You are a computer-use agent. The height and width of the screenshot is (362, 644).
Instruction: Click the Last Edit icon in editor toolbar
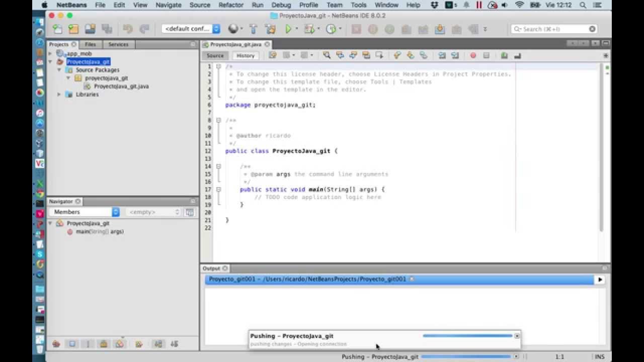(x=273, y=56)
